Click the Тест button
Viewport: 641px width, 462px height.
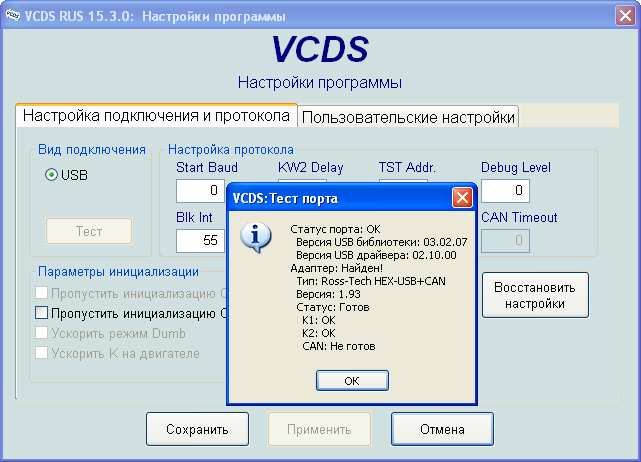[x=89, y=231]
